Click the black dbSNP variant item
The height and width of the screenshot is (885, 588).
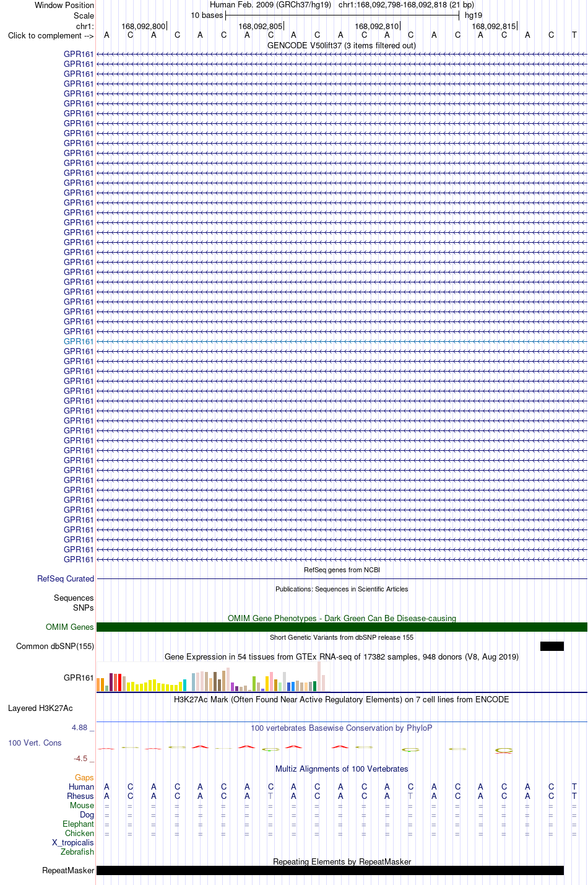[x=552, y=646]
